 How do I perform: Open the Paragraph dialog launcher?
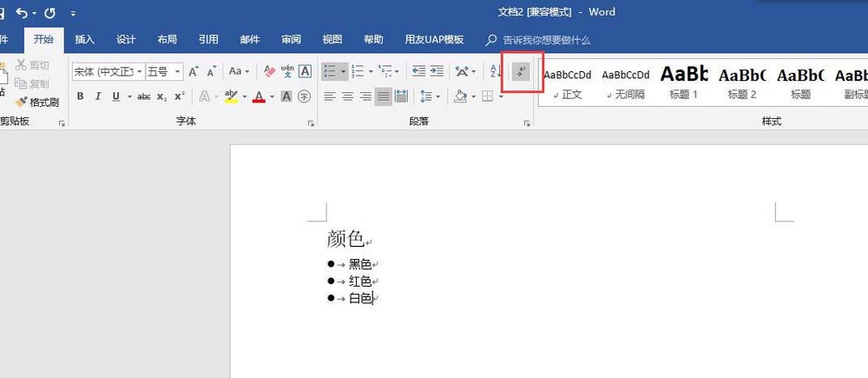click(x=527, y=123)
